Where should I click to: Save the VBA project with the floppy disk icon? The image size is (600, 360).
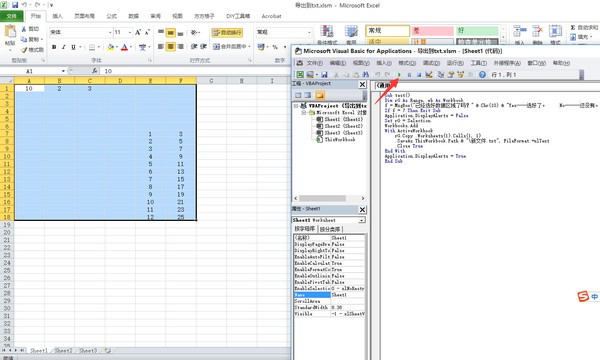(x=324, y=75)
